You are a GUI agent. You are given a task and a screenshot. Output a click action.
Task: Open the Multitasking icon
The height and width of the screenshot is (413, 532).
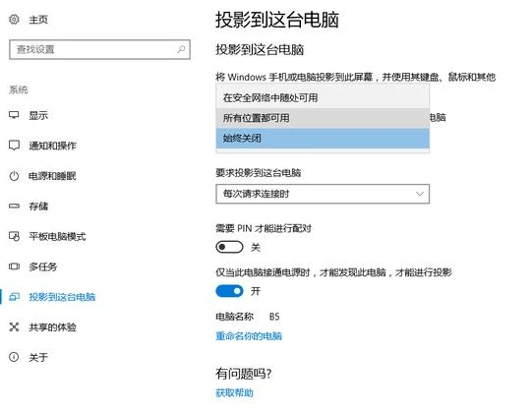tap(14, 266)
